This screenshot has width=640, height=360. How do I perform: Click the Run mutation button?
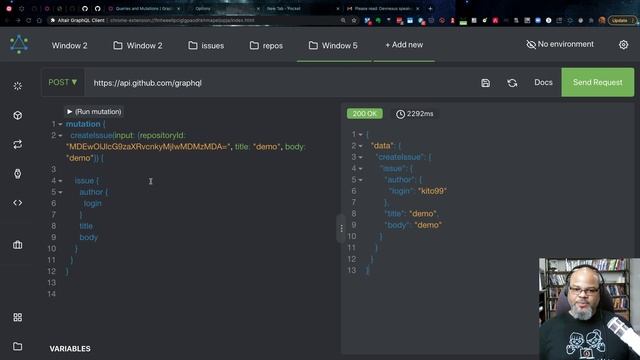pyautogui.click(x=94, y=111)
